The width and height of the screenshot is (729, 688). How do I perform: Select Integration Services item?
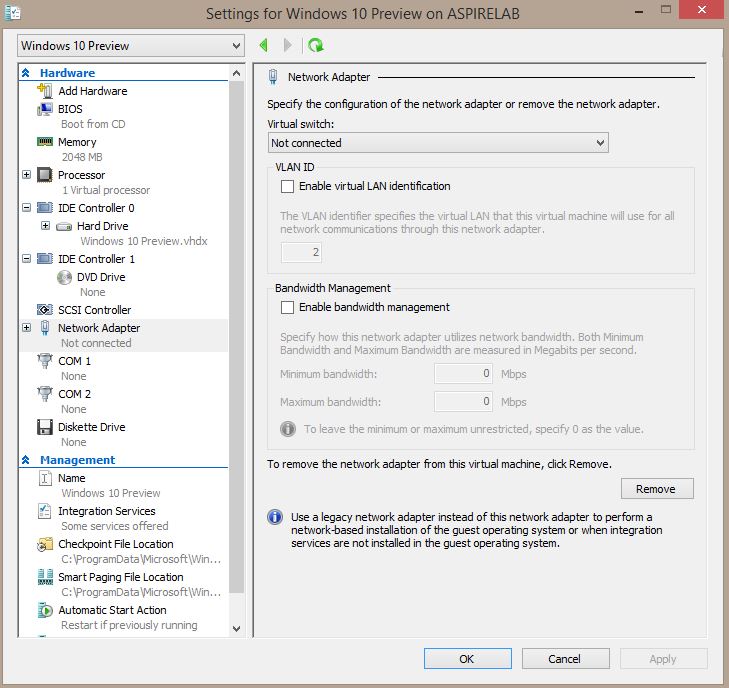coord(106,511)
